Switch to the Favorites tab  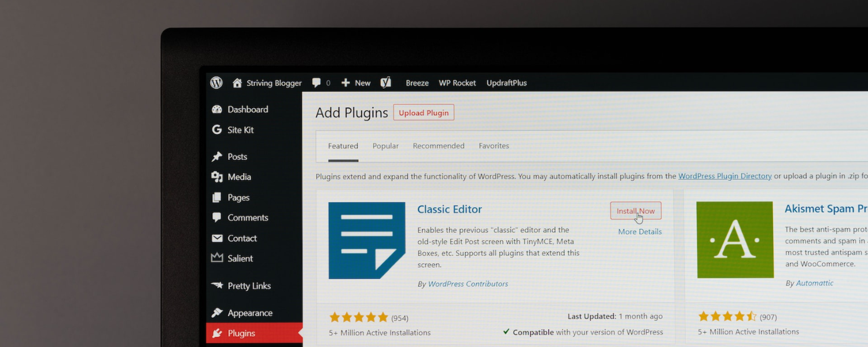(494, 146)
